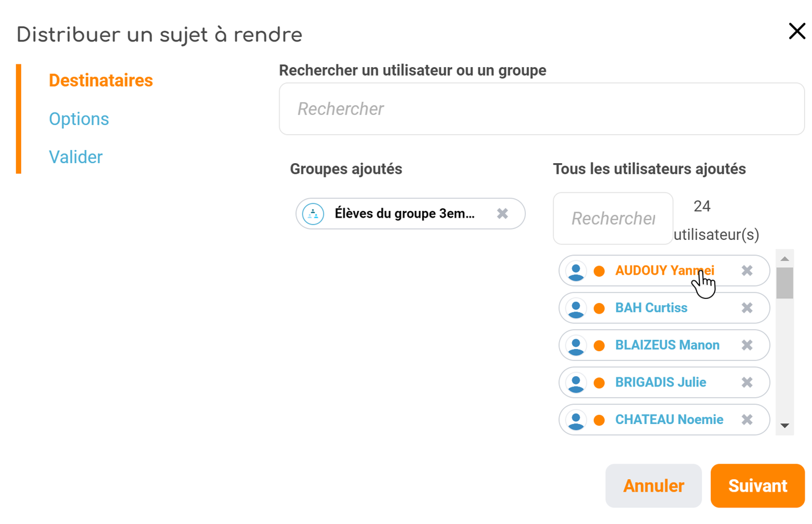Select the Destinataires step

(101, 81)
